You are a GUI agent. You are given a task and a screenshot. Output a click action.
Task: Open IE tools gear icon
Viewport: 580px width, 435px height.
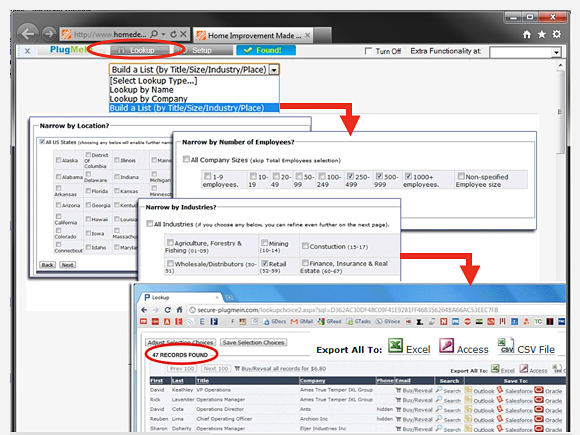[x=556, y=34]
